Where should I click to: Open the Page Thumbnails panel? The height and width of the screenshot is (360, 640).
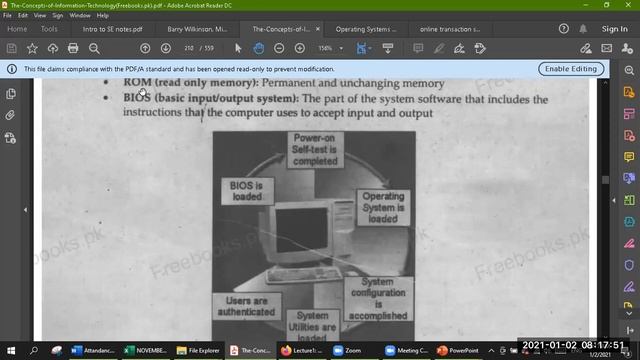click(11, 93)
